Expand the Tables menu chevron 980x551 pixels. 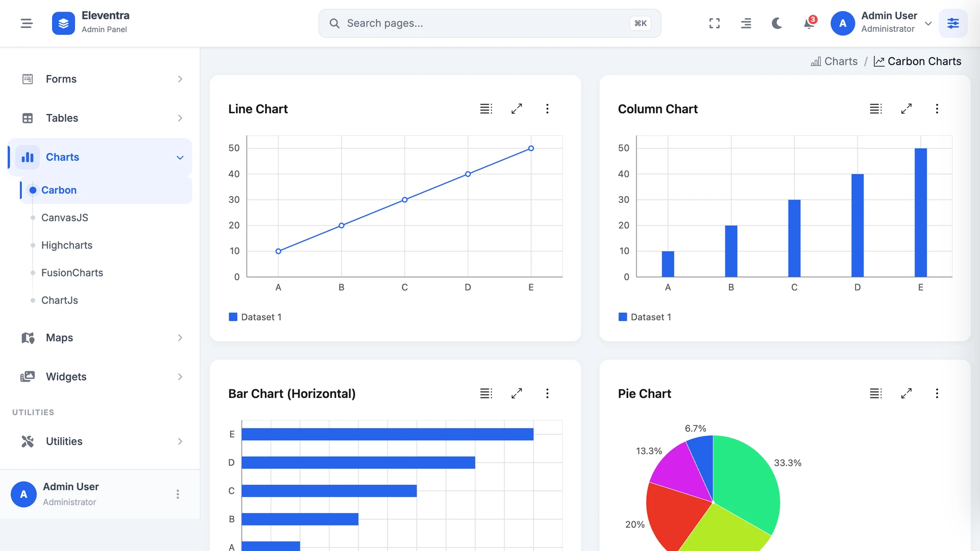pyautogui.click(x=180, y=118)
